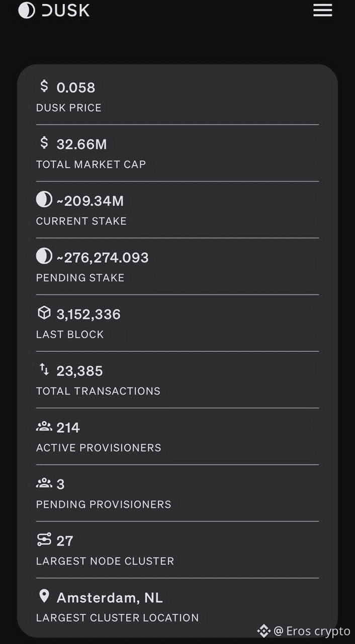Viewport: 355px width, 644px height.
Task: Click the people icon for pending provisioners
Action: [x=44, y=484]
